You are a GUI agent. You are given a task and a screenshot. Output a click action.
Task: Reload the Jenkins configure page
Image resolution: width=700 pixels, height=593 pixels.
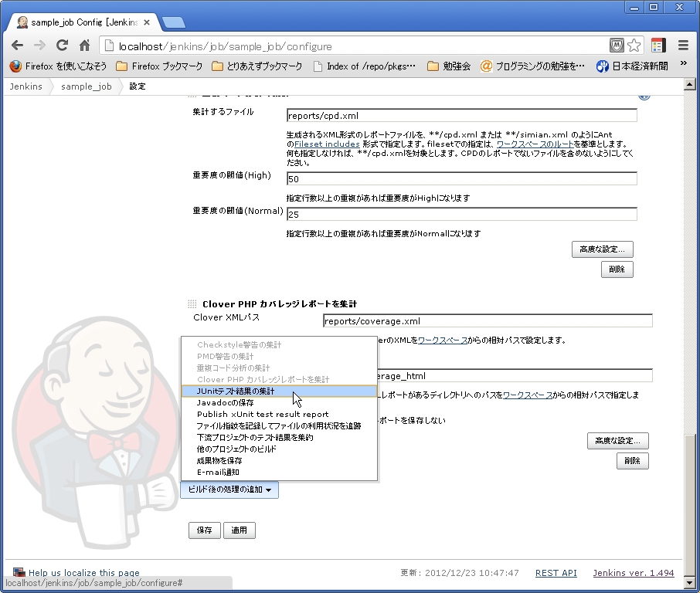click(x=62, y=46)
